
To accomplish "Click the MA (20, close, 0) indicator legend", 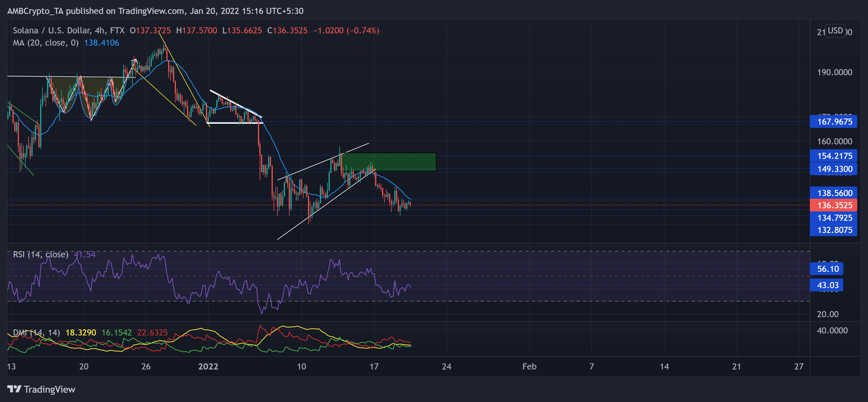I will point(45,43).
